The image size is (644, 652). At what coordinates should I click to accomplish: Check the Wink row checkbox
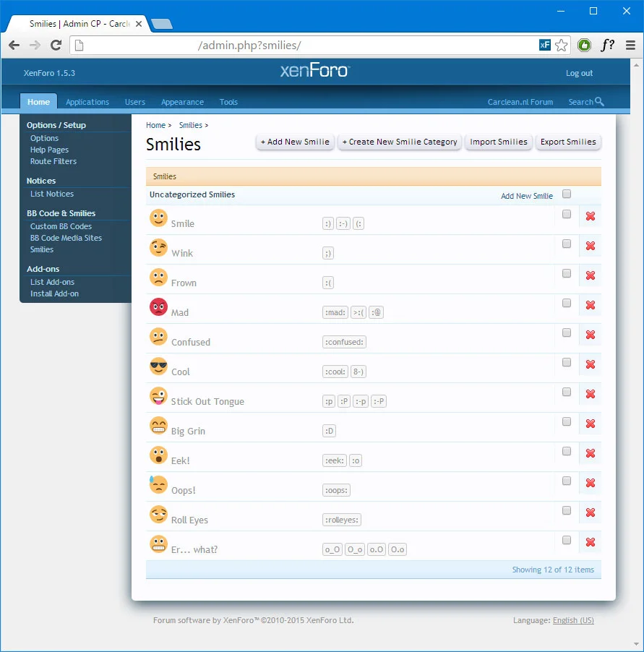point(566,244)
